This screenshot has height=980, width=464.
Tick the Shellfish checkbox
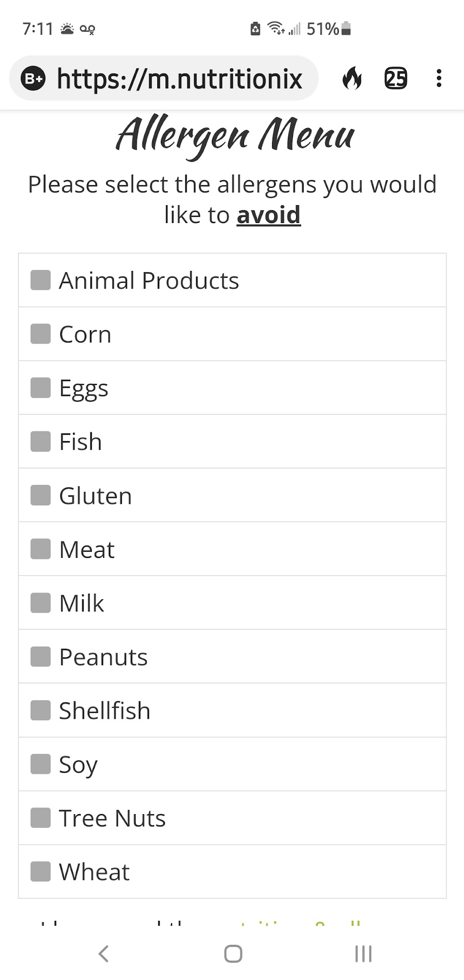(x=41, y=710)
